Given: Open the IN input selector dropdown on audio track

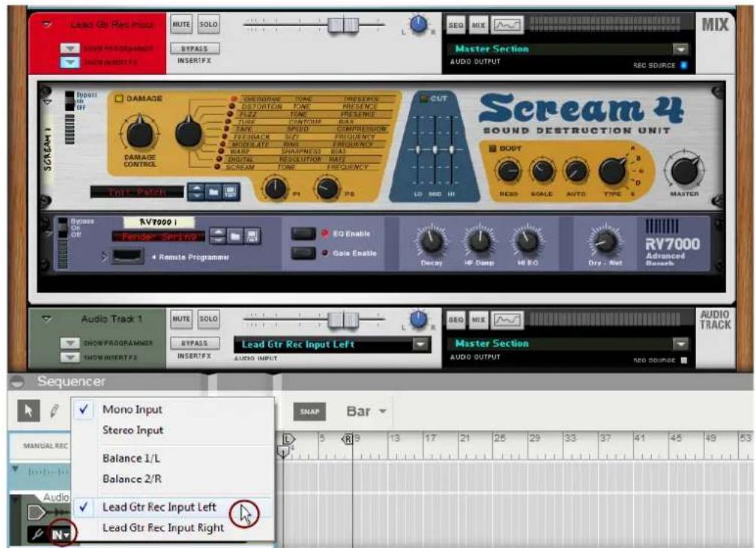Looking at the screenshot, I should click(61, 534).
